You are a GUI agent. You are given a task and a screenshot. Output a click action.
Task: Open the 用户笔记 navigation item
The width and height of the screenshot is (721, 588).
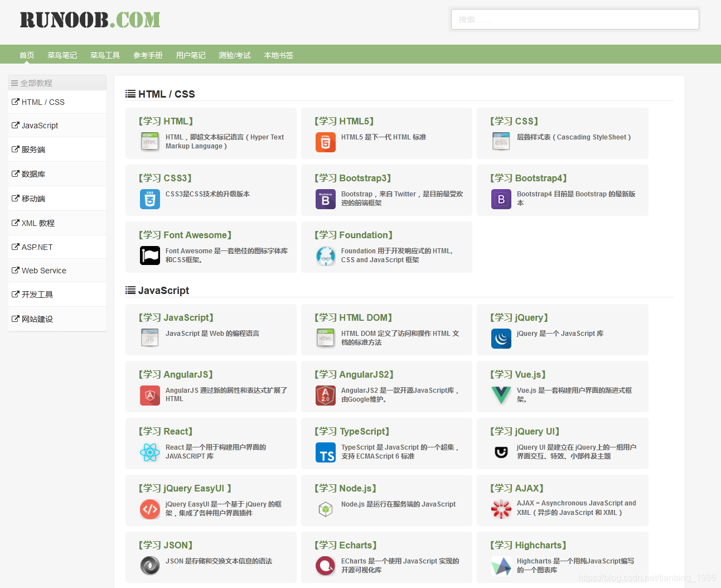[x=191, y=55]
